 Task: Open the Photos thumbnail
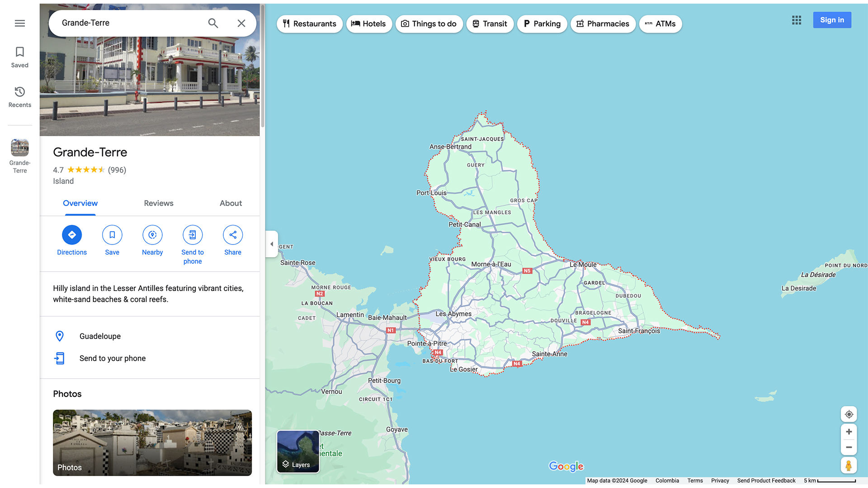coord(152,443)
